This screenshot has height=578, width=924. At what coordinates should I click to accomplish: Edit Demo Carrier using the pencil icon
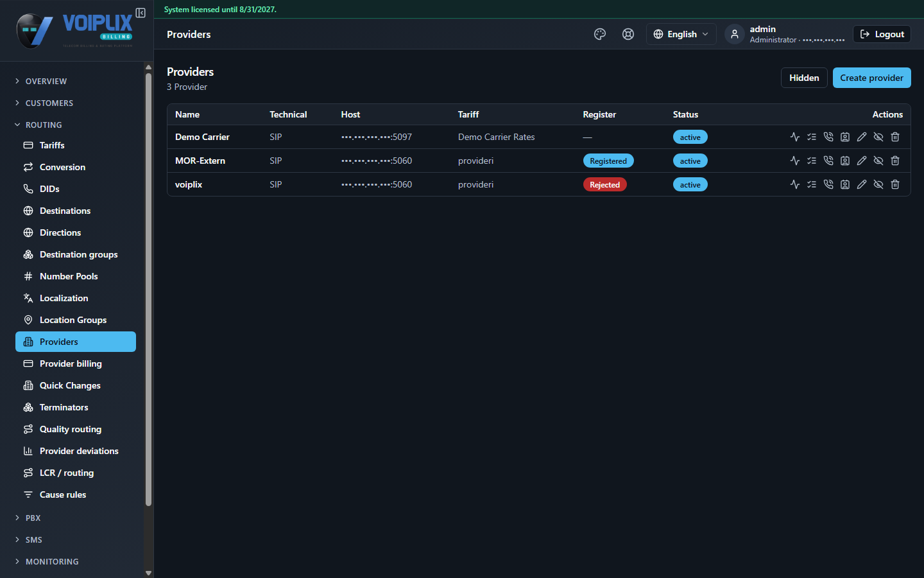pos(862,137)
